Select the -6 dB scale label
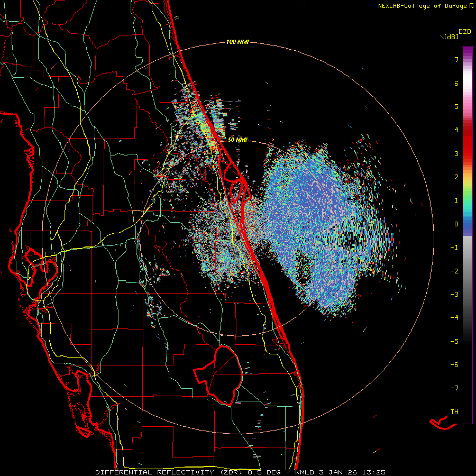The image size is (476, 476). click(x=454, y=365)
